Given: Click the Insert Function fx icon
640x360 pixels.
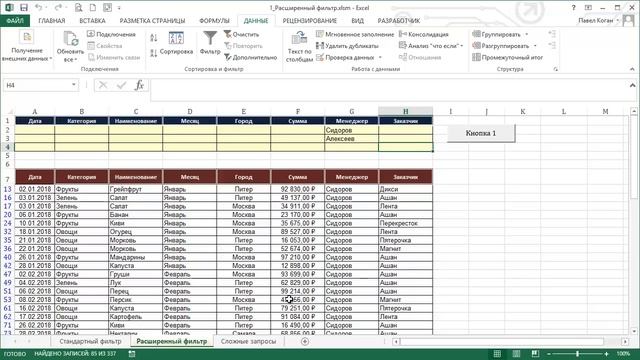Looking at the screenshot, I should [x=139, y=85].
